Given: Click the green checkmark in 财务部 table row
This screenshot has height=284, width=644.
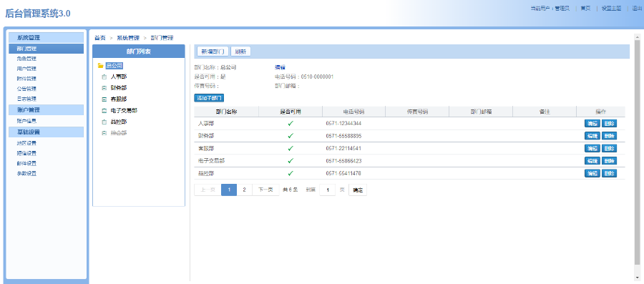Looking at the screenshot, I should pyautogui.click(x=291, y=136).
